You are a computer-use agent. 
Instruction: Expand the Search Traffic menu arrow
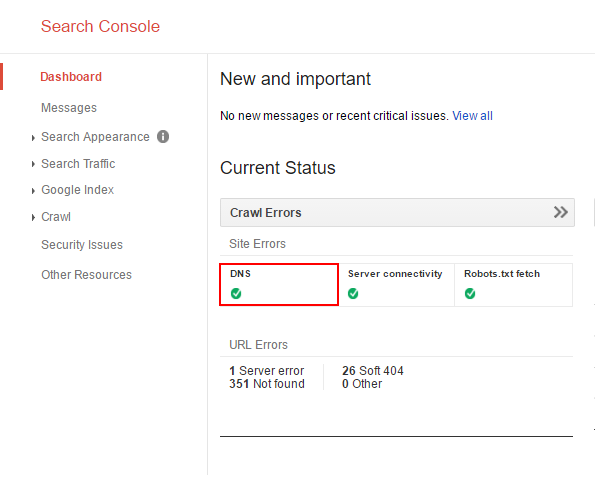(33, 164)
